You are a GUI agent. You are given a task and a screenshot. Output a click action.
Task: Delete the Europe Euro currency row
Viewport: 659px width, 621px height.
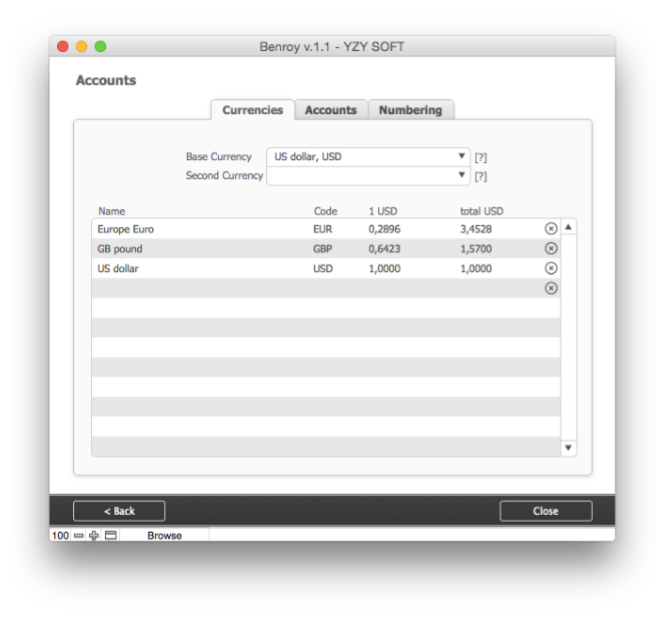coord(551,229)
